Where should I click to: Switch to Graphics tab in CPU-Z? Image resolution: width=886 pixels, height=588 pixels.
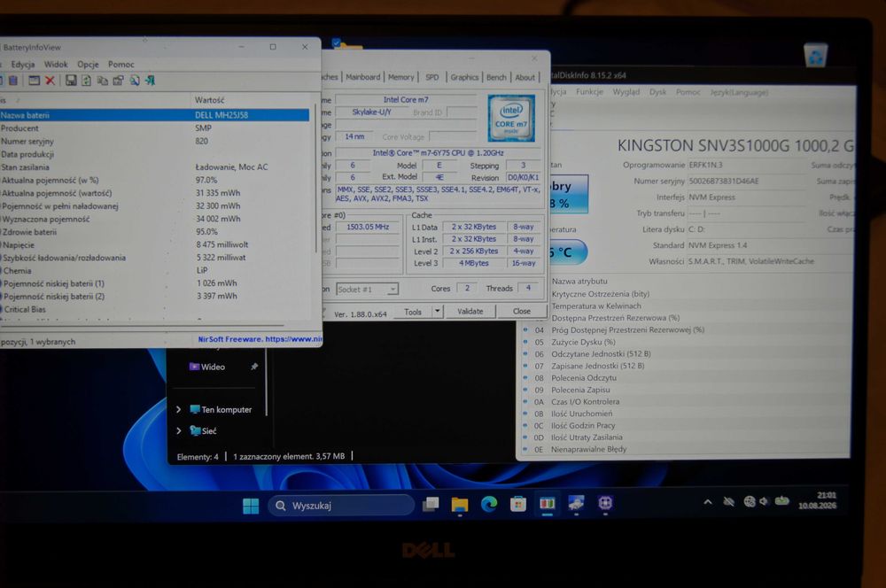click(x=464, y=77)
